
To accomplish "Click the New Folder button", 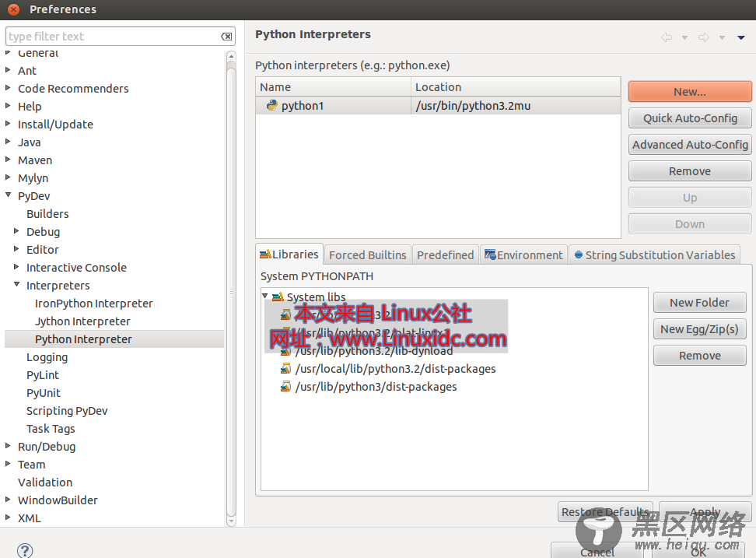I will [699, 303].
